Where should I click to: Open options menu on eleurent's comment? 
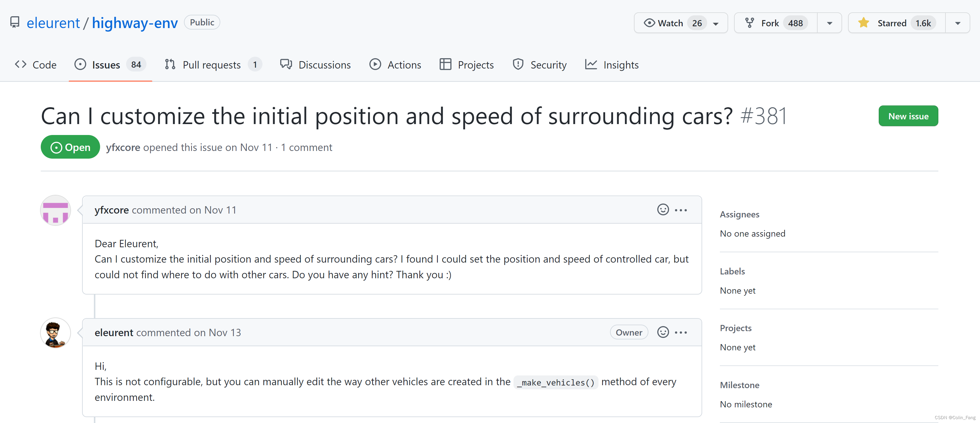681,333
